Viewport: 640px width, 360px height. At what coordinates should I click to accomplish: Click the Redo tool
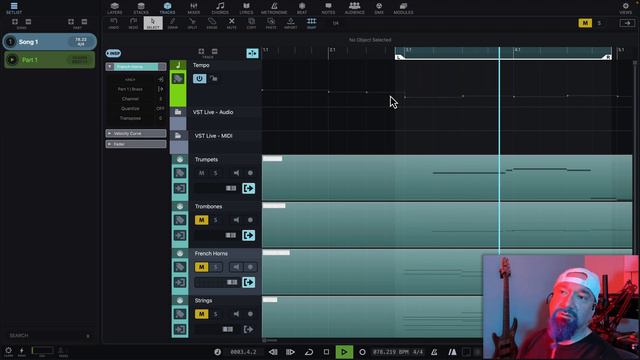(x=133, y=23)
